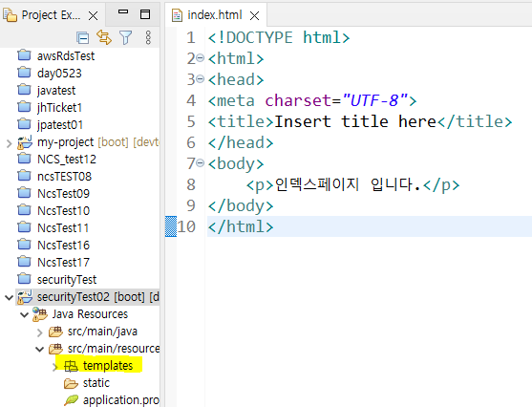532x407 pixels.
Task: Select the javatest project
Action: 56,91
